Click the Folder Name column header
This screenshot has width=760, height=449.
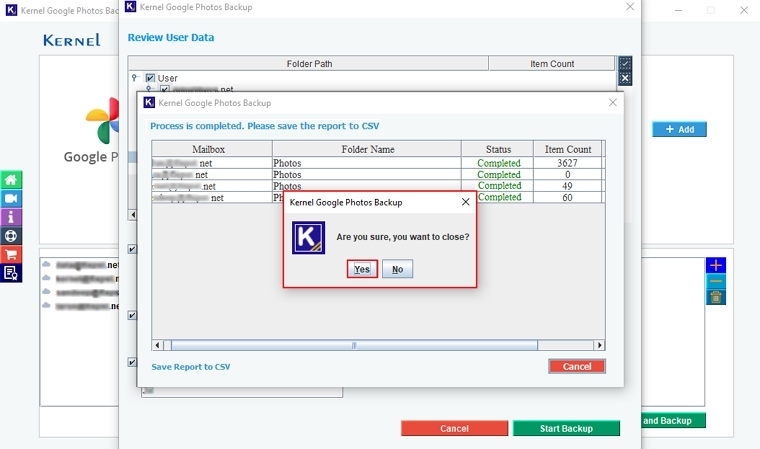(367, 149)
